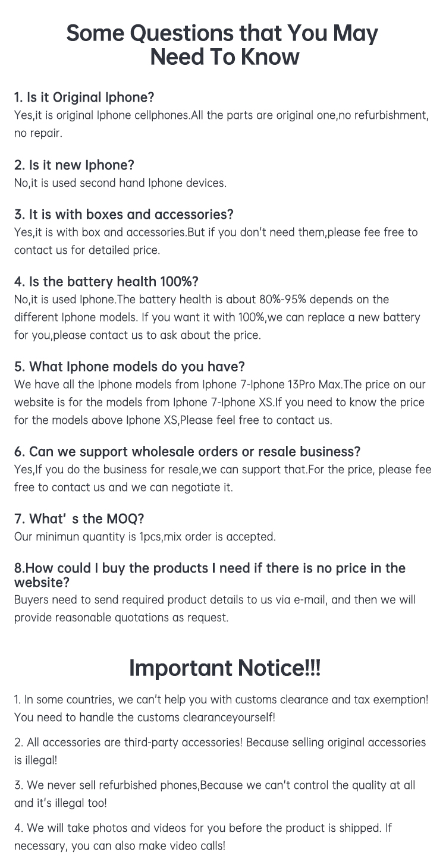Viewport: 446px width, 868px height.
Task: Select question 8 about no price on website
Action: [209, 574]
